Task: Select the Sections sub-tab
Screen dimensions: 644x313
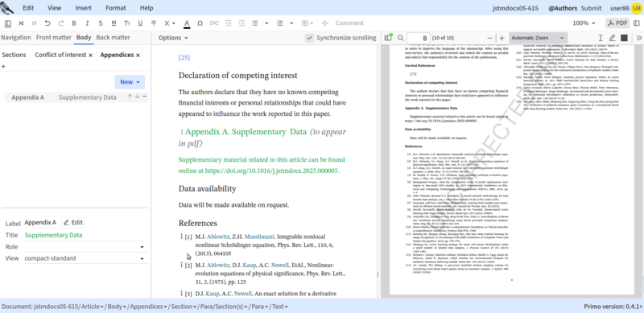Action: click(14, 55)
